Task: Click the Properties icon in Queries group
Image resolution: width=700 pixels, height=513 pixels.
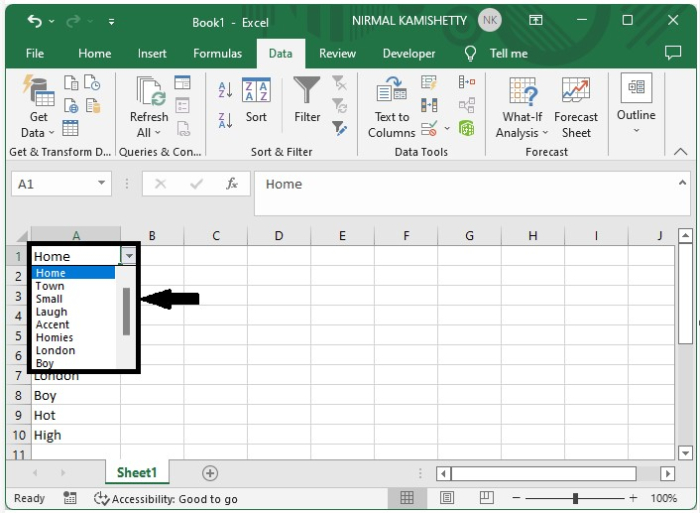Action: tap(182, 106)
